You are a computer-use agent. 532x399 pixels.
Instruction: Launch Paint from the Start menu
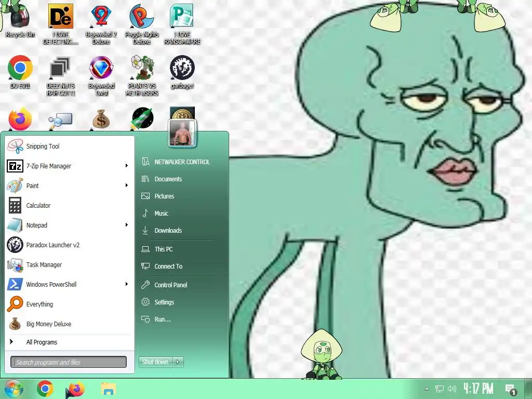tap(69, 185)
